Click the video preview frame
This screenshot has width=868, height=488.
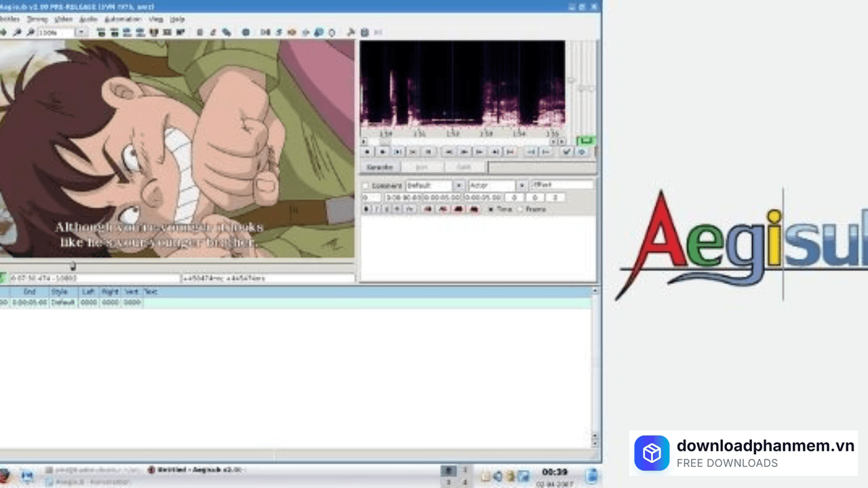coord(177,148)
